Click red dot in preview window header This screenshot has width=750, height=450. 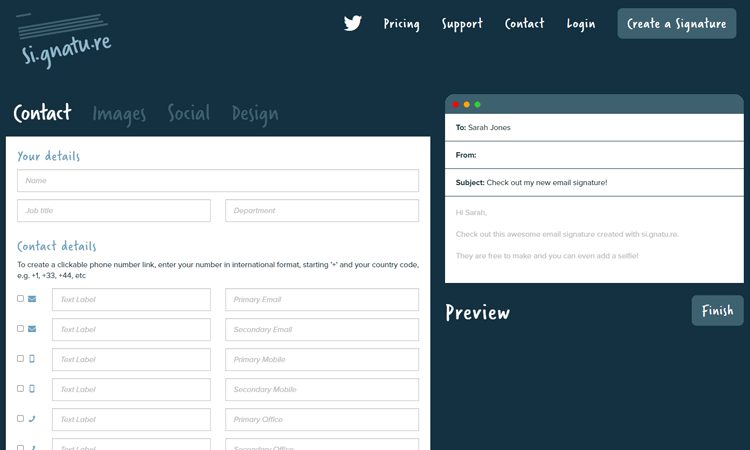[456, 104]
